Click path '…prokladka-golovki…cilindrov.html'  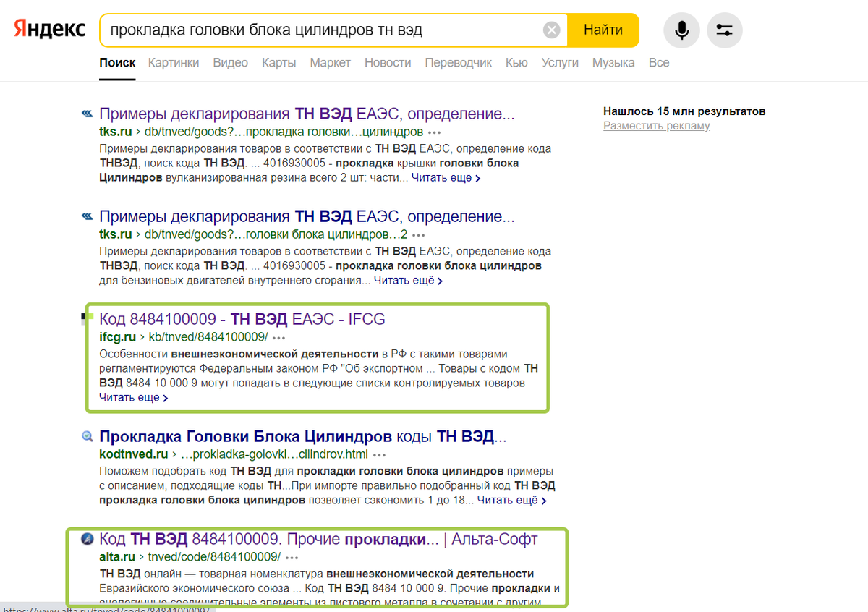pos(275,455)
